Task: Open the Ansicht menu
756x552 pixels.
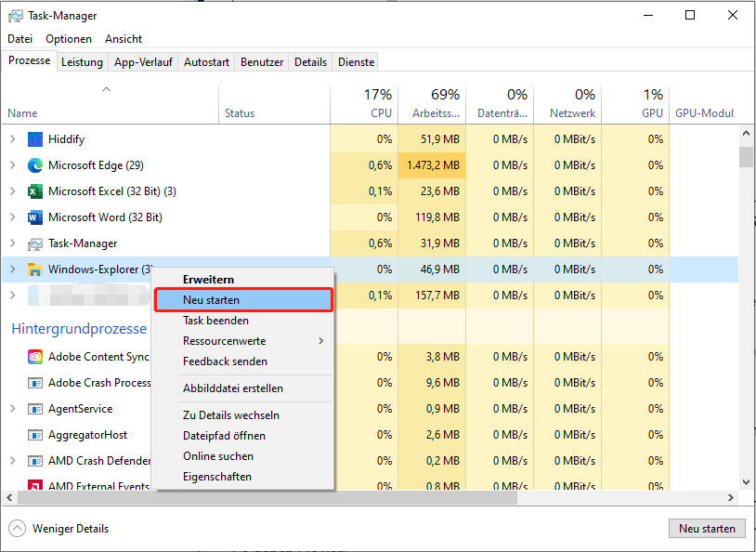Action: click(x=123, y=38)
